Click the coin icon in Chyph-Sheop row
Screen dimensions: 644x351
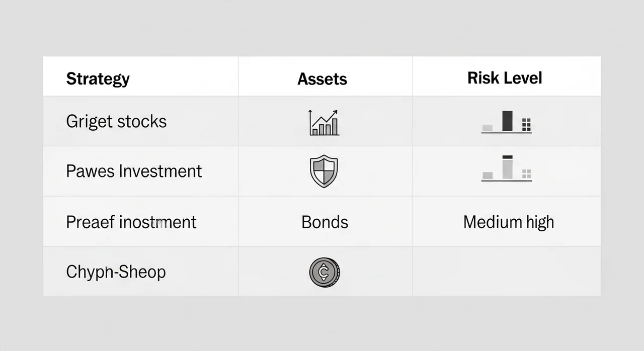pos(325,273)
